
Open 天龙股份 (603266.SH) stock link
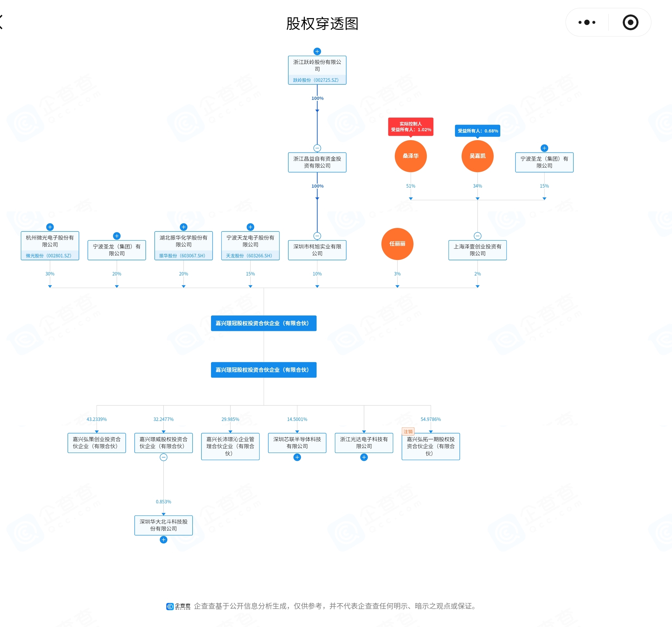[249, 256]
